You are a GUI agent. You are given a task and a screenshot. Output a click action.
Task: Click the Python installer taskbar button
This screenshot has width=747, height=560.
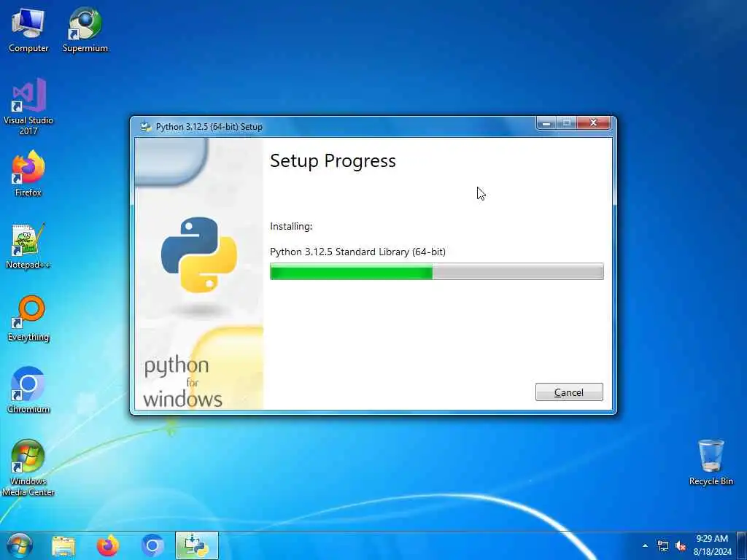point(197,545)
